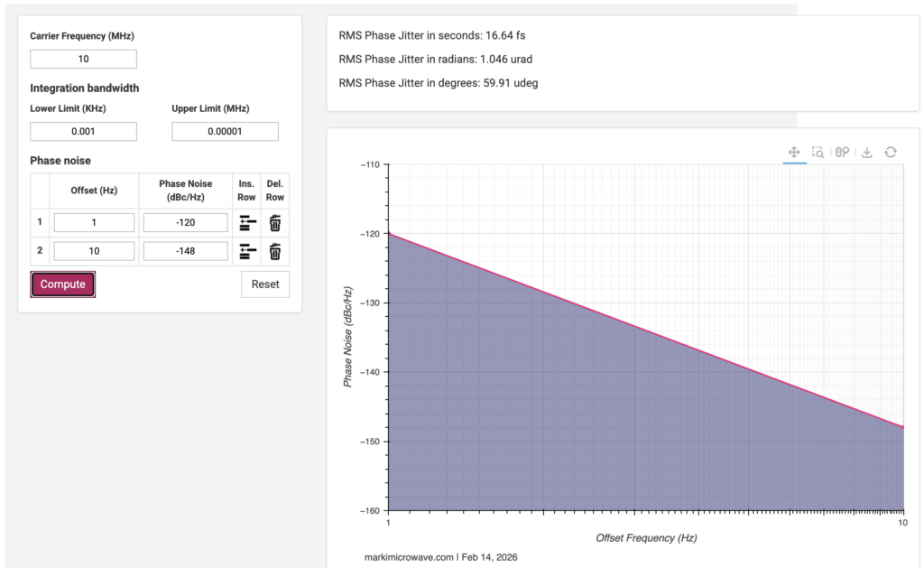Image resolution: width=924 pixels, height=568 pixels.
Task: Insert a row after phase noise row 1
Action: [247, 223]
